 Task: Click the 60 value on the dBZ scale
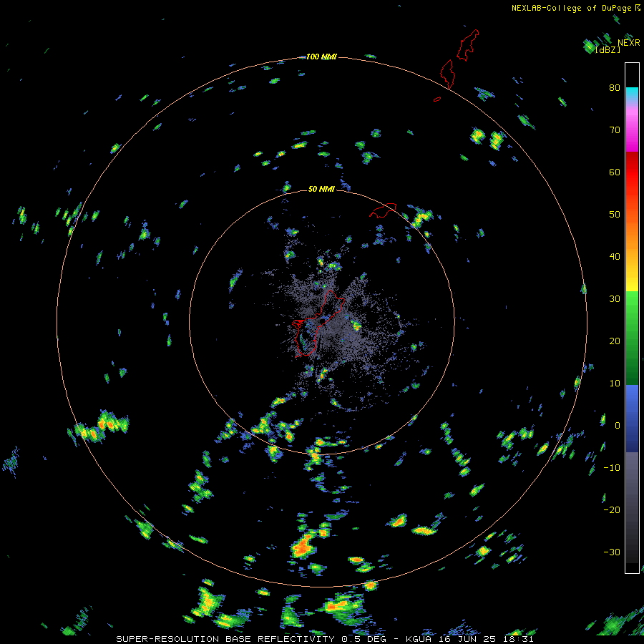615,172
